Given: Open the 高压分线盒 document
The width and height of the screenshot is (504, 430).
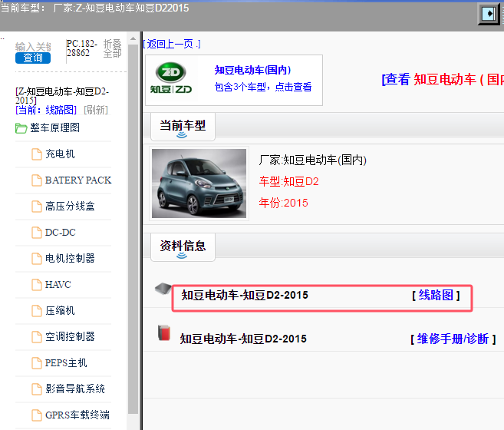Looking at the screenshot, I should [70, 206].
